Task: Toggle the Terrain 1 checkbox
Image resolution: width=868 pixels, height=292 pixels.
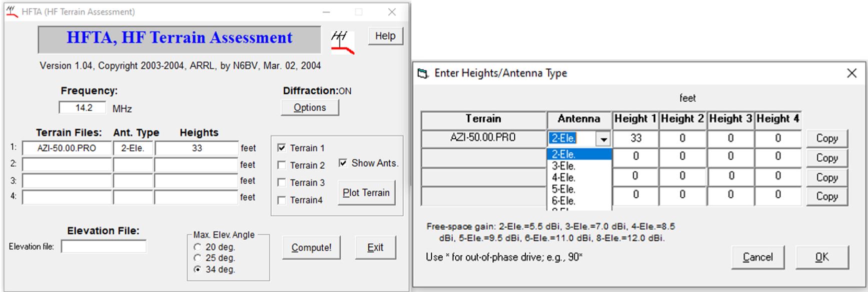Action: (x=282, y=148)
